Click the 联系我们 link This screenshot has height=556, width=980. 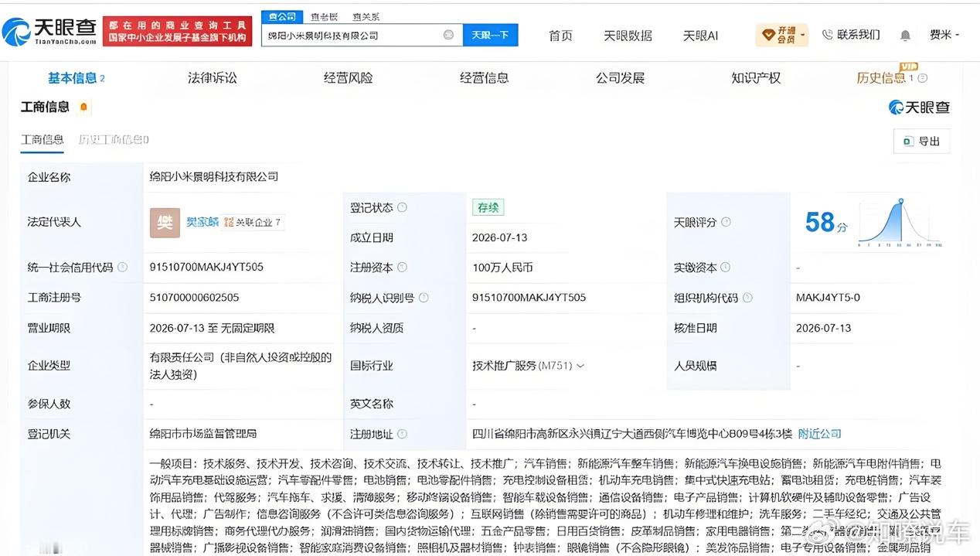click(x=859, y=35)
